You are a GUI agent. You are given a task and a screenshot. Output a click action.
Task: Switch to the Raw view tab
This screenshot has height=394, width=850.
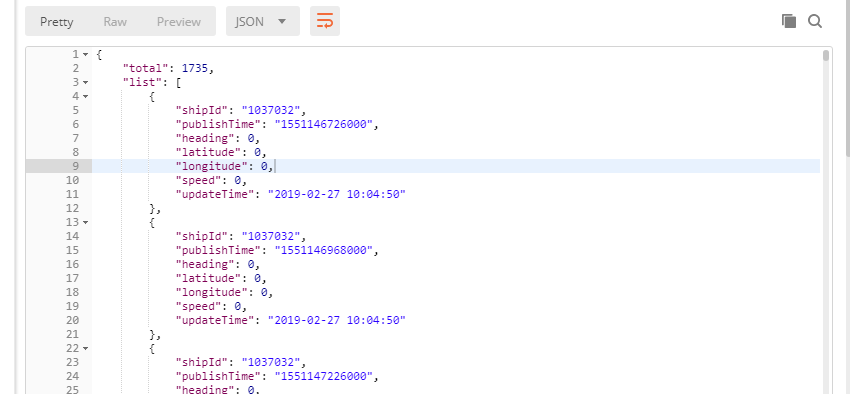click(x=115, y=22)
